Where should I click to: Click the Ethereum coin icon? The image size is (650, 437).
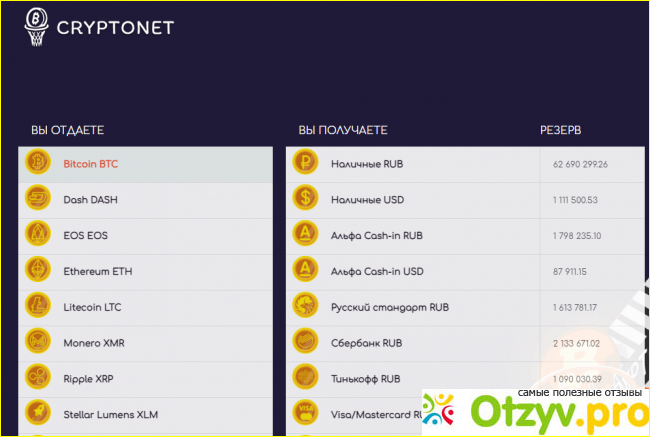click(39, 271)
